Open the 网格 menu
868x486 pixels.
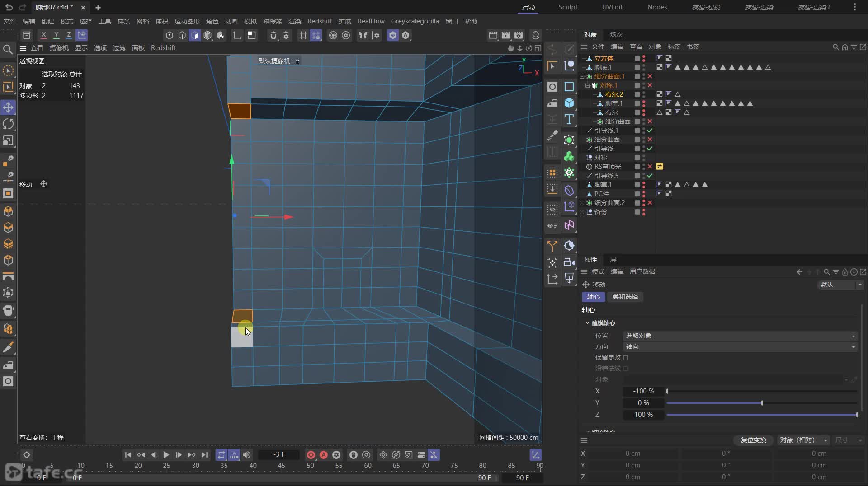tap(142, 21)
